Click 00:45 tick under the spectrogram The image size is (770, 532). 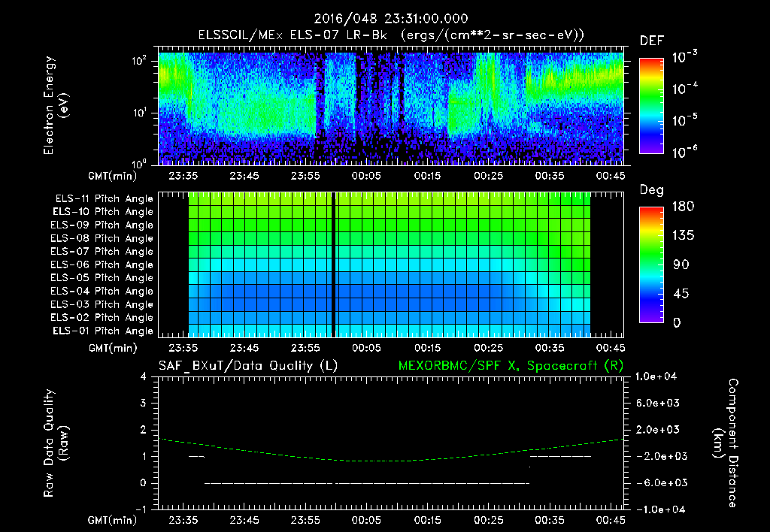point(611,176)
